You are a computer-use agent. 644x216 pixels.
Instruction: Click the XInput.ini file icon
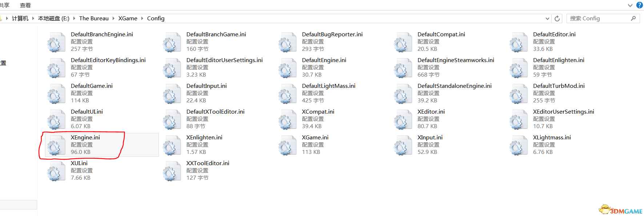click(x=403, y=145)
